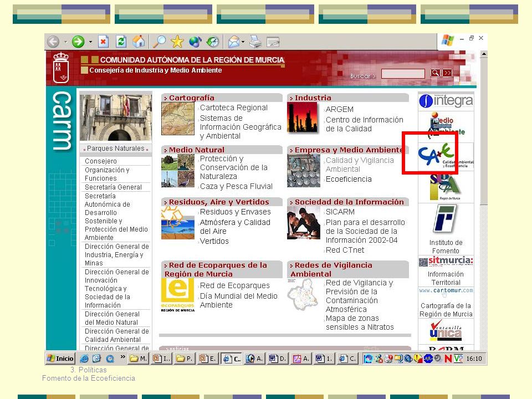
Task: Click the page vertical scrollbar up arrow
Action: click(484, 54)
